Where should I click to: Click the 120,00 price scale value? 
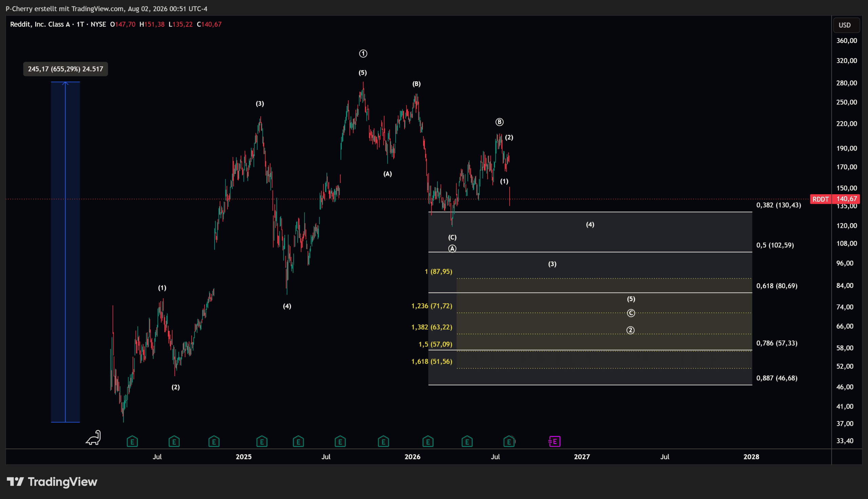[846, 225]
